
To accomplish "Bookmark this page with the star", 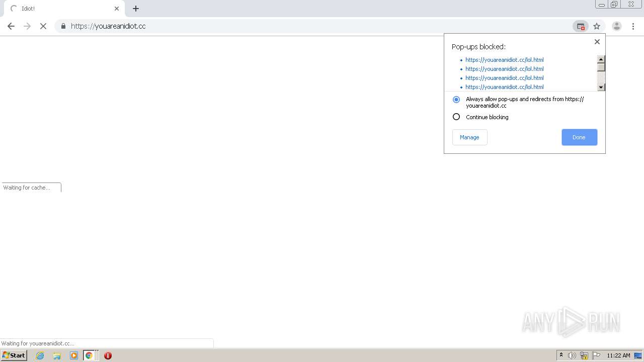I will coord(597,26).
